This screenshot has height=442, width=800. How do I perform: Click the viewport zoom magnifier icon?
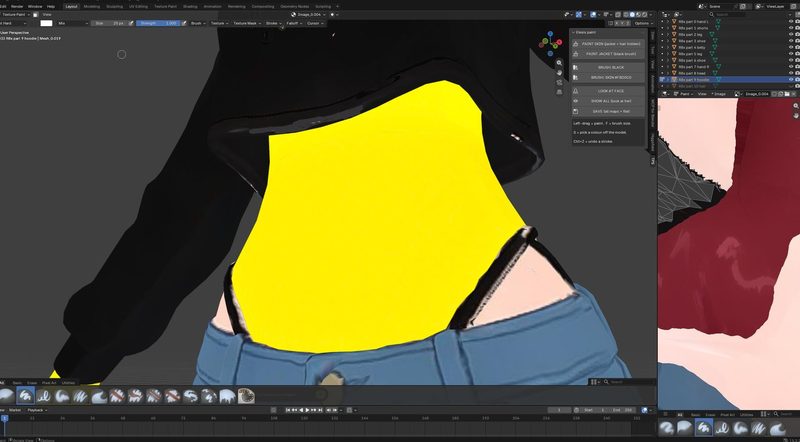(560, 63)
